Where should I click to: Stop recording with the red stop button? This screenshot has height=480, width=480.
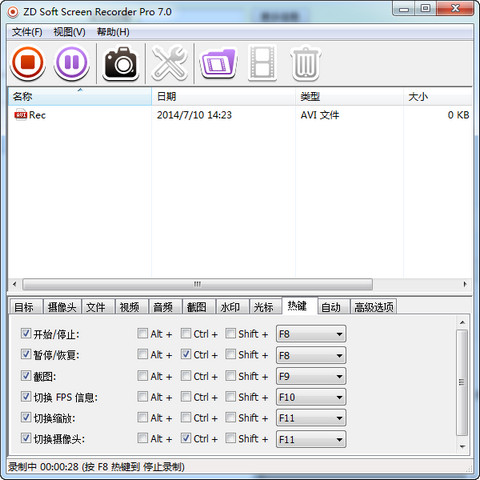tap(28, 62)
